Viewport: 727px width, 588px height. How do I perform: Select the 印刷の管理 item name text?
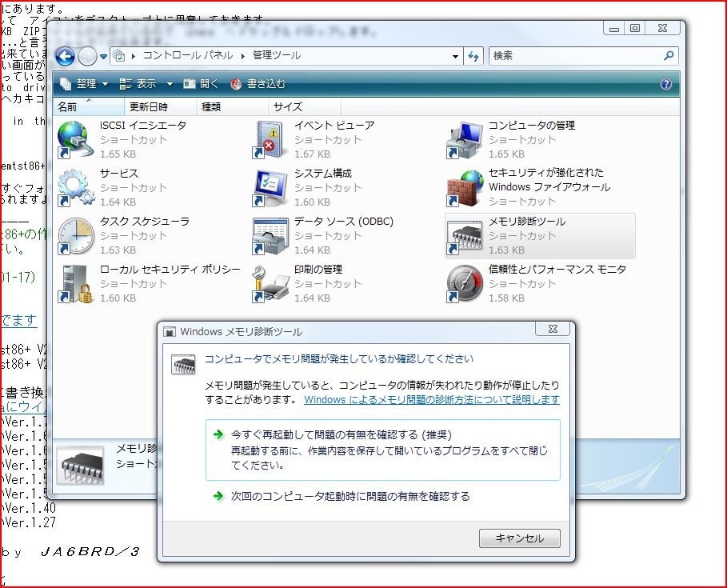click(318, 269)
